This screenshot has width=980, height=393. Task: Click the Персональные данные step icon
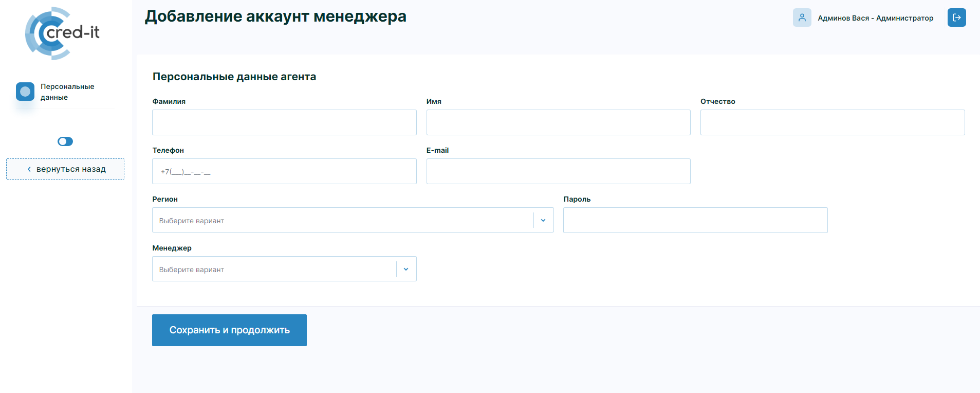[x=25, y=92]
